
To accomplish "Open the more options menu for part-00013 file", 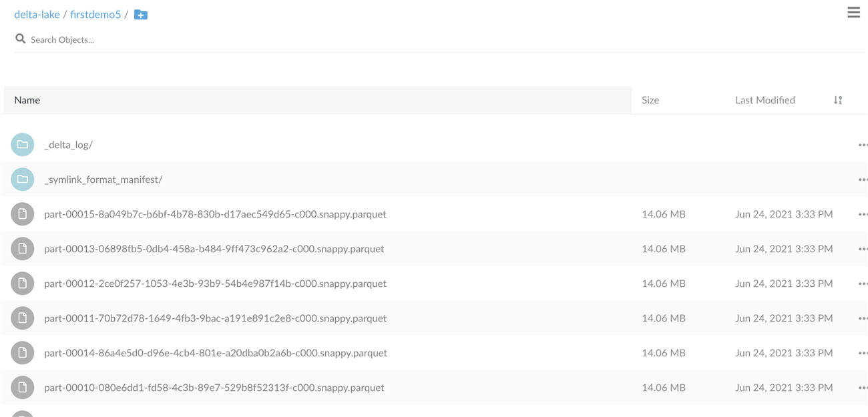I will (x=863, y=249).
